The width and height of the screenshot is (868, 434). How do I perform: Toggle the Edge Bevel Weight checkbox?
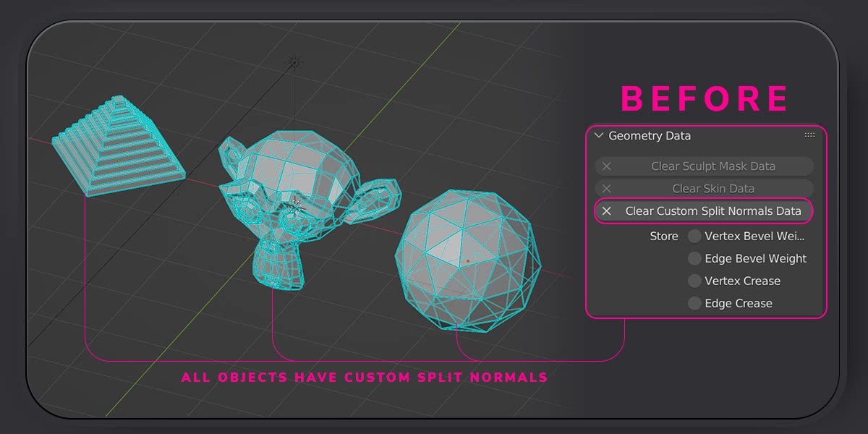pos(694,259)
